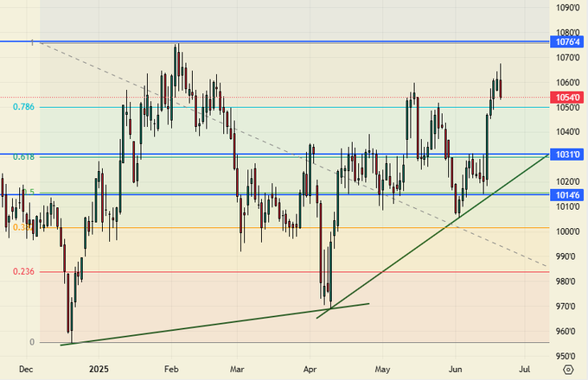Image resolution: width=588 pixels, height=380 pixels.
Task: Open chart settings gear icon
Action: point(569,368)
